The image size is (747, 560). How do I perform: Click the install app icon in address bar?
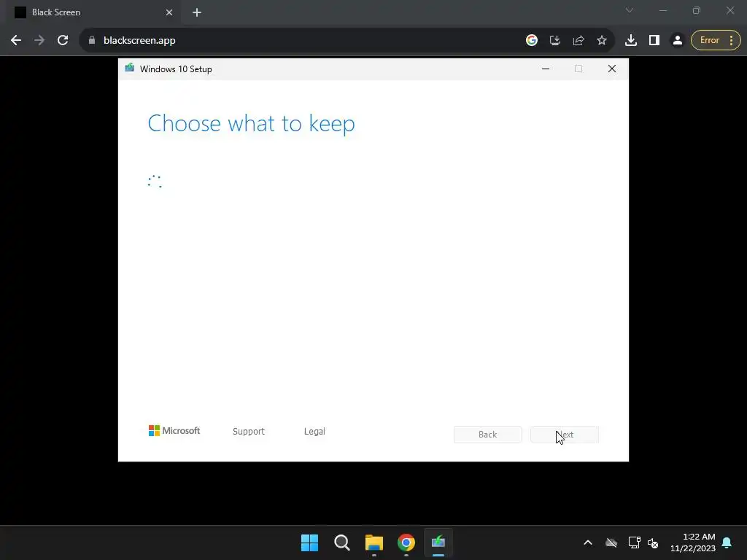[555, 41]
